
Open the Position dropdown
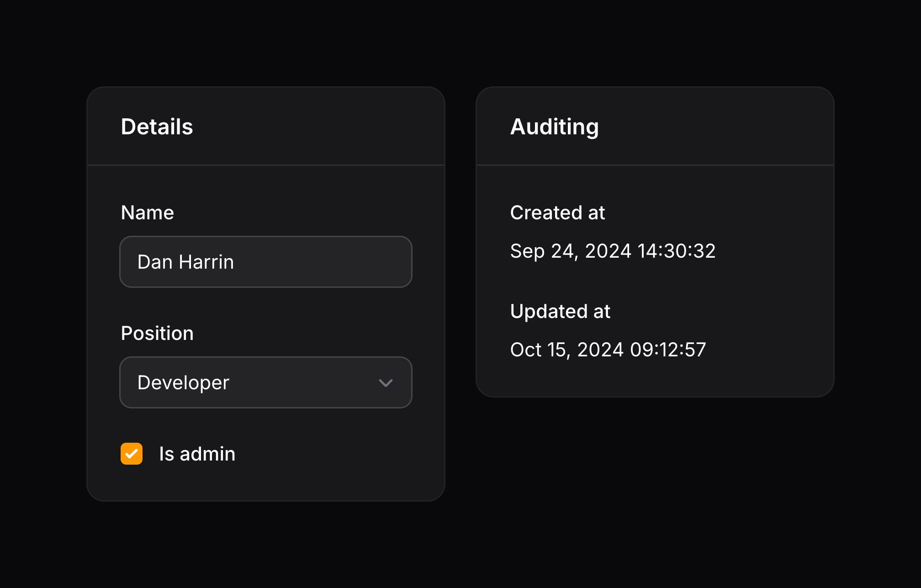click(265, 382)
